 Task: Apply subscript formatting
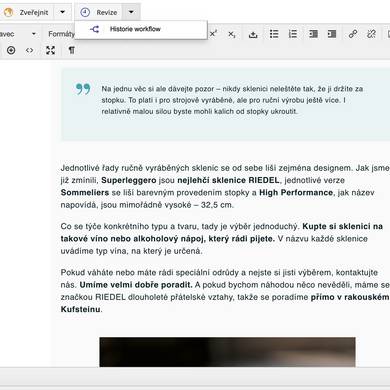[232, 34]
